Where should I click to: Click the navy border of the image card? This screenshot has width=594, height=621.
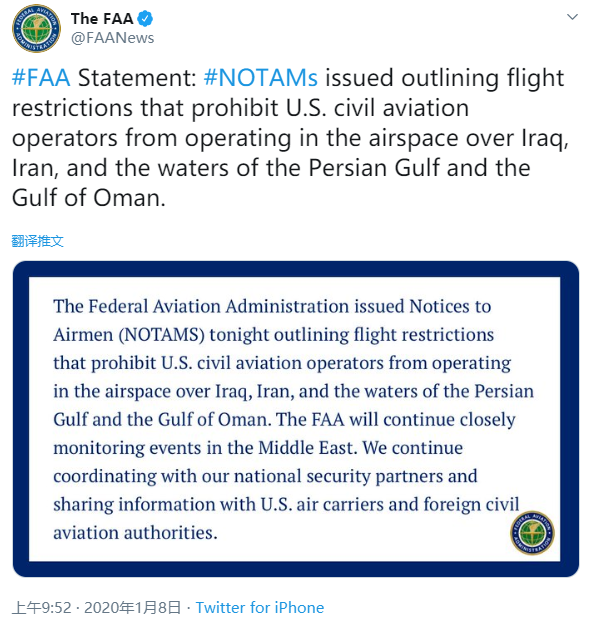[296, 269]
